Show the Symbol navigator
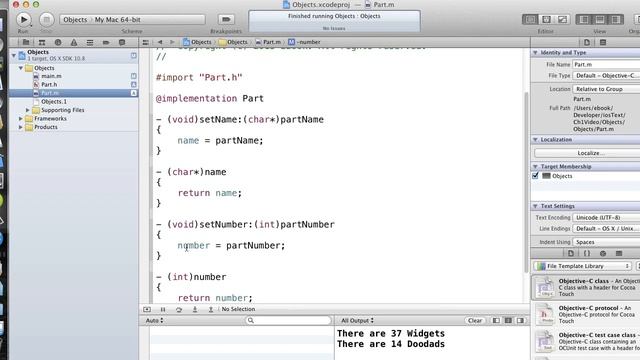This screenshot has height=360, width=640. 42,42
